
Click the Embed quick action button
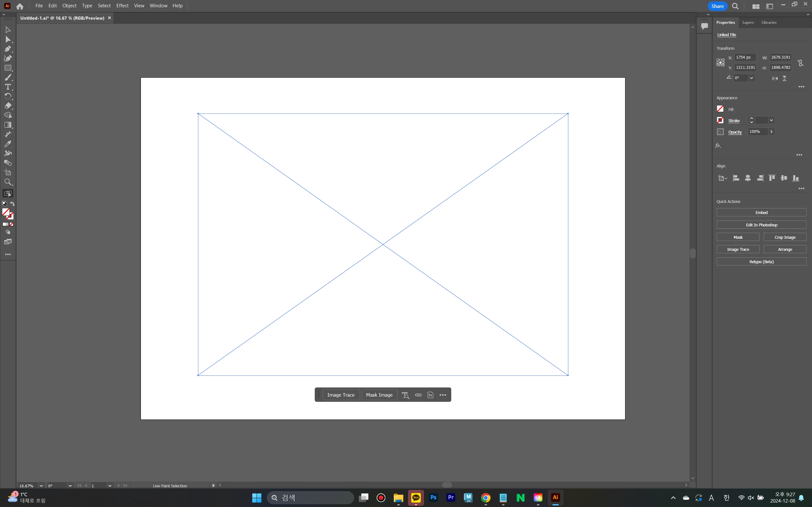tap(761, 212)
